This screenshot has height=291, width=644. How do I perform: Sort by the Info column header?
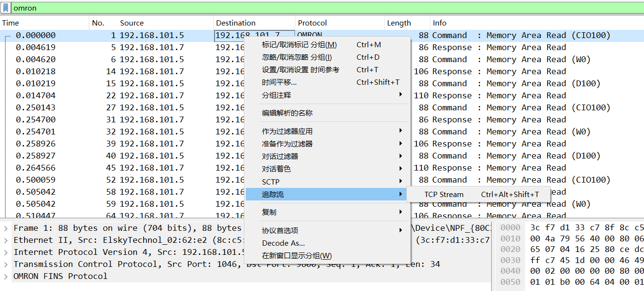(x=537, y=23)
